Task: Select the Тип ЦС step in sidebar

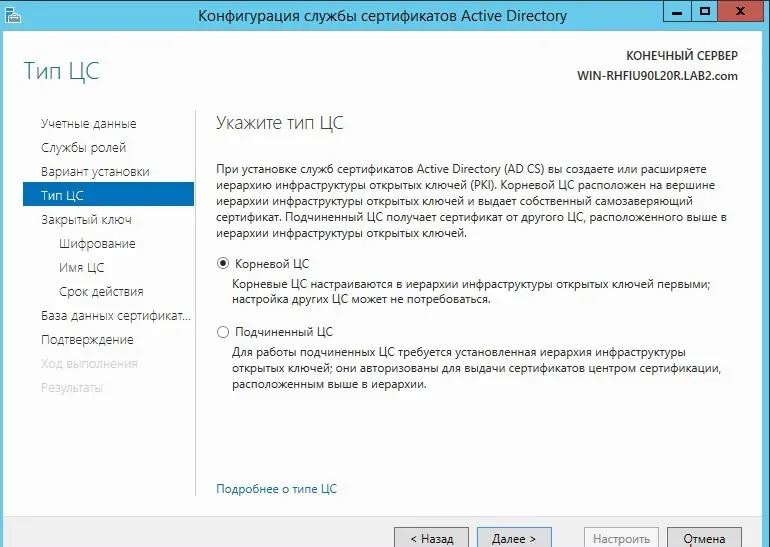Action: pos(62,195)
